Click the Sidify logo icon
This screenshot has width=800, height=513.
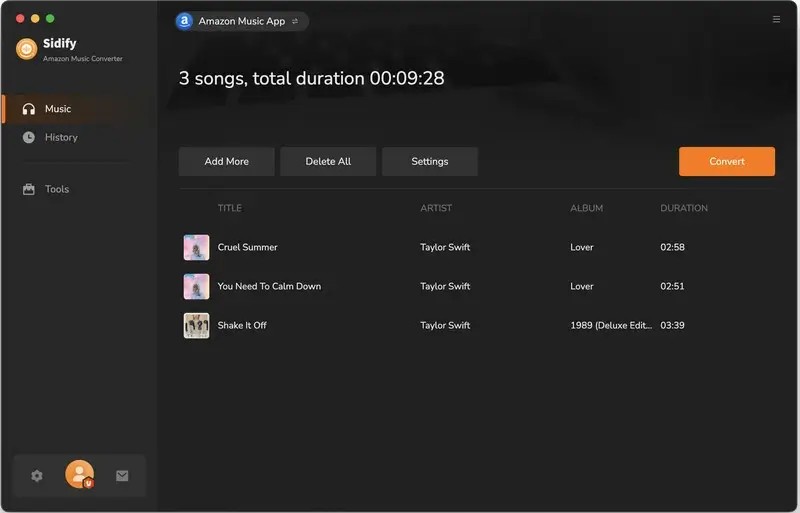(27, 49)
